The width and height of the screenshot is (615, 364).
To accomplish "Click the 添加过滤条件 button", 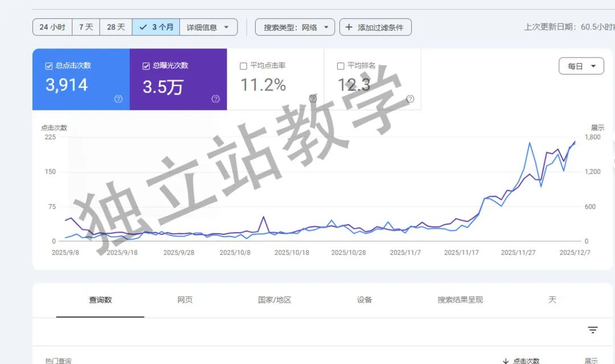I will (375, 27).
